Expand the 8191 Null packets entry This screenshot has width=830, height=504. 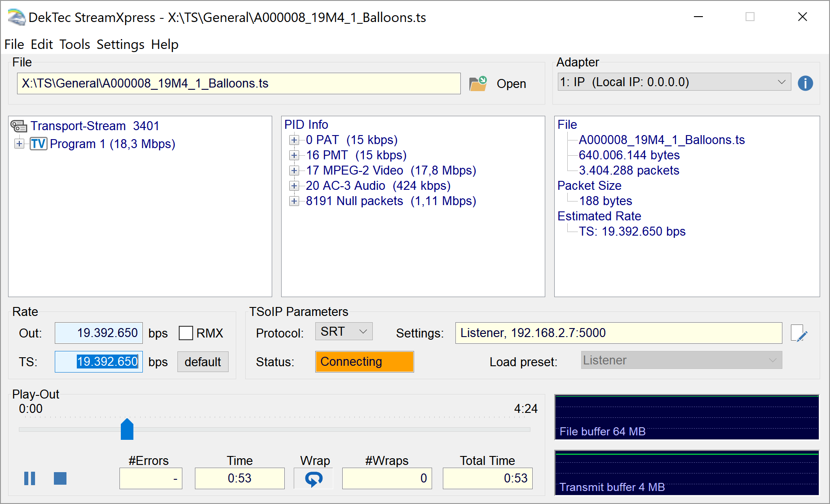294,201
